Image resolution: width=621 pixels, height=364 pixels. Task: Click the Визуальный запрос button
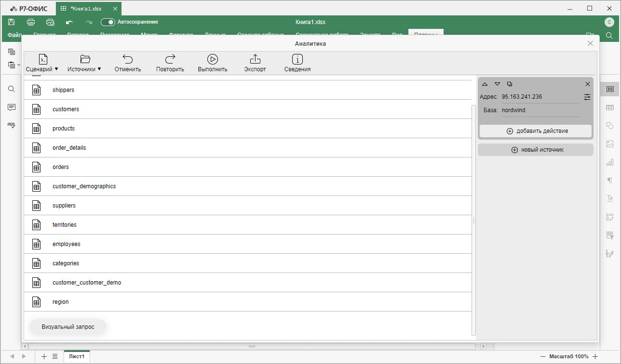click(68, 327)
